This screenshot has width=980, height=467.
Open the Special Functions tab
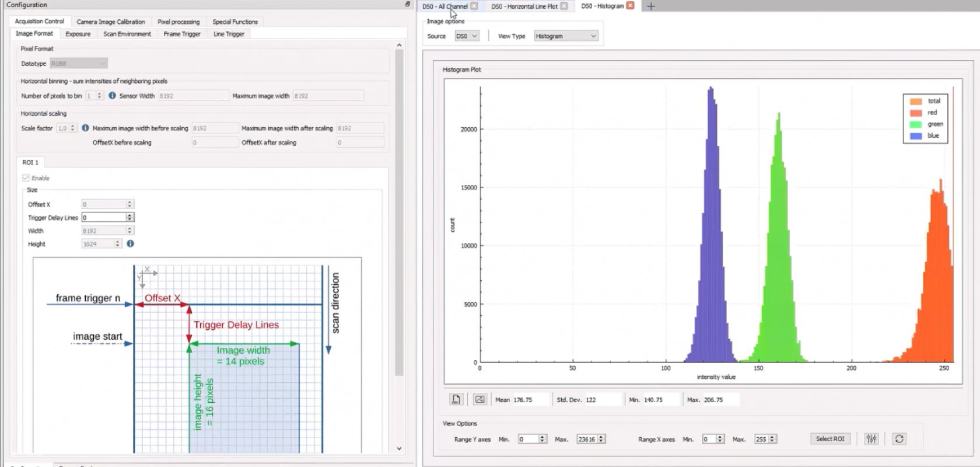[235, 22]
